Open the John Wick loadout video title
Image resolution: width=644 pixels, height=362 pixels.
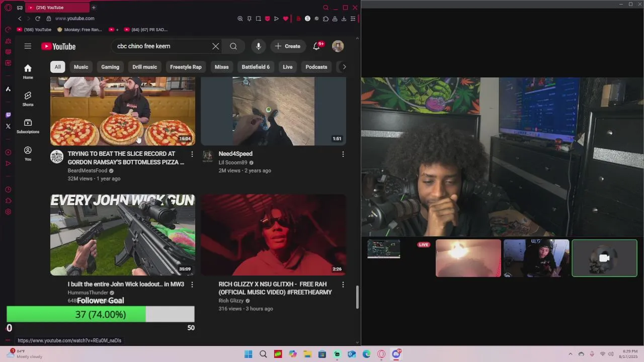pos(126,284)
